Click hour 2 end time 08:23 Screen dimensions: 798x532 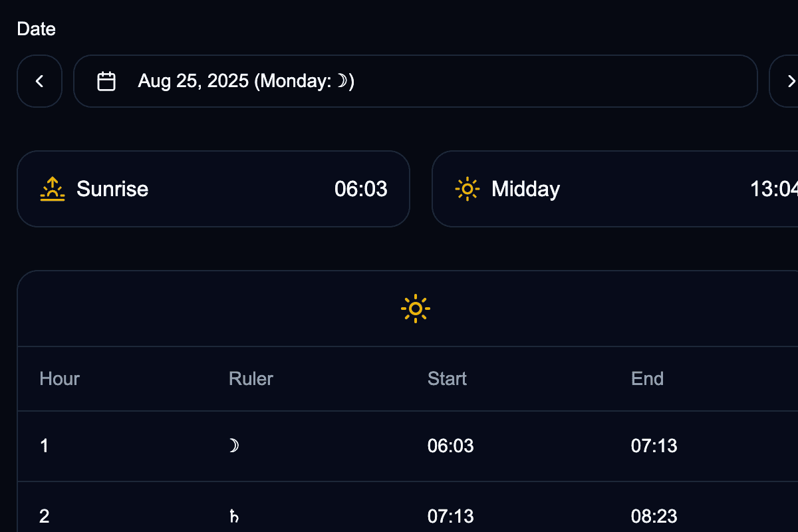[654, 516]
